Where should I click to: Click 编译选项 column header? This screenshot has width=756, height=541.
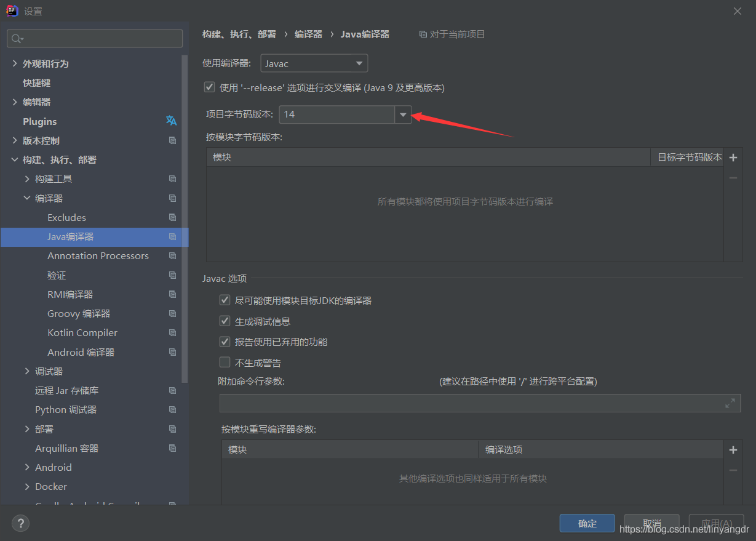point(601,450)
